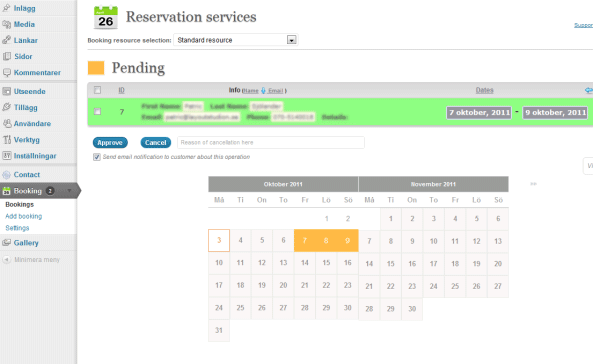Open the Användare menu item
The image size is (593, 364).
coord(32,123)
